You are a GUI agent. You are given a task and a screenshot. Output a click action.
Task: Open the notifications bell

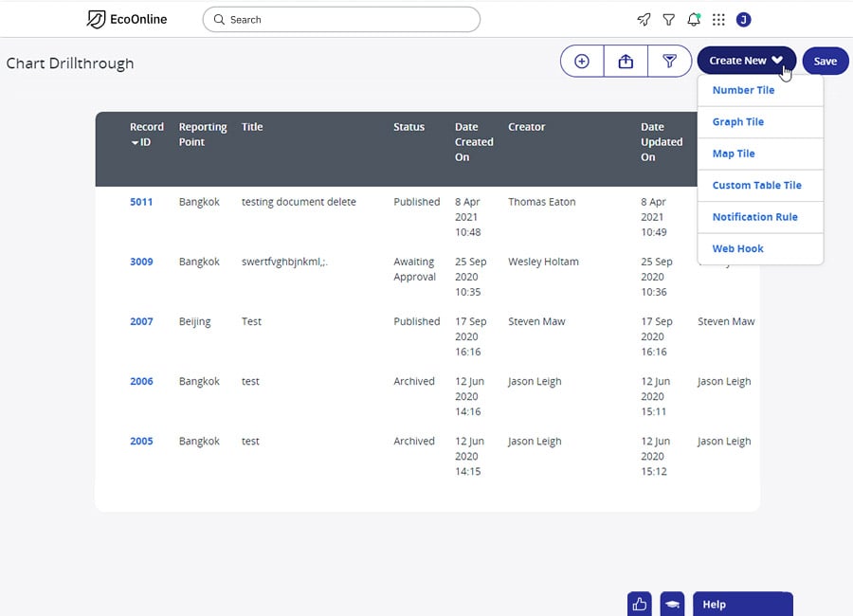coord(694,20)
